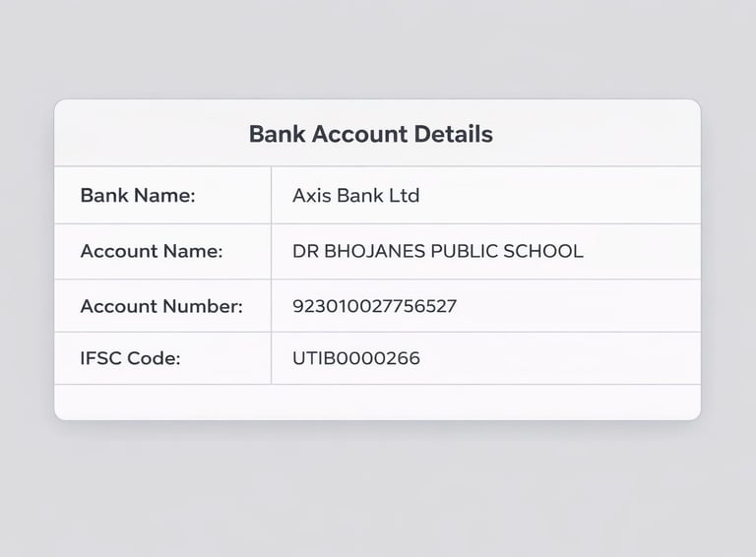This screenshot has width=756, height=557.
Task: Click the word Ltd in the bank name value
Action: coord(405,195)
